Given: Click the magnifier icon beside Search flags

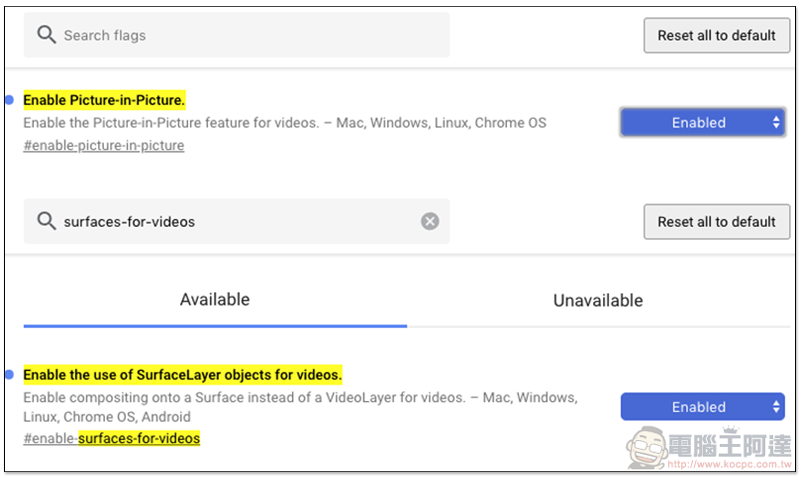Looking at the screenshot, I should pos(46,35).
